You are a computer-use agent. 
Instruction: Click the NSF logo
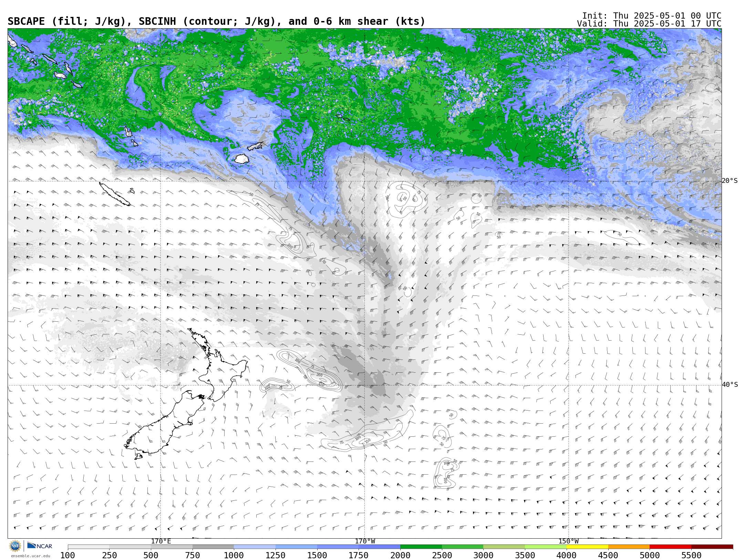[15, 546]
